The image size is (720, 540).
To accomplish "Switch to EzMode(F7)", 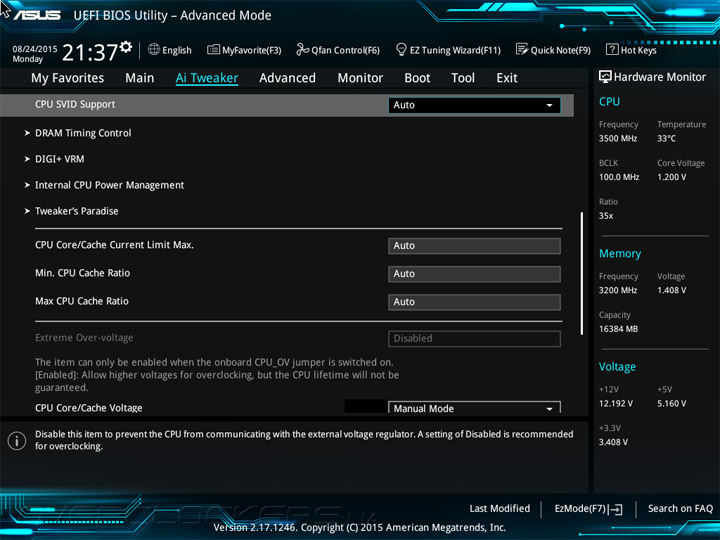I will (x=589, y=509).
